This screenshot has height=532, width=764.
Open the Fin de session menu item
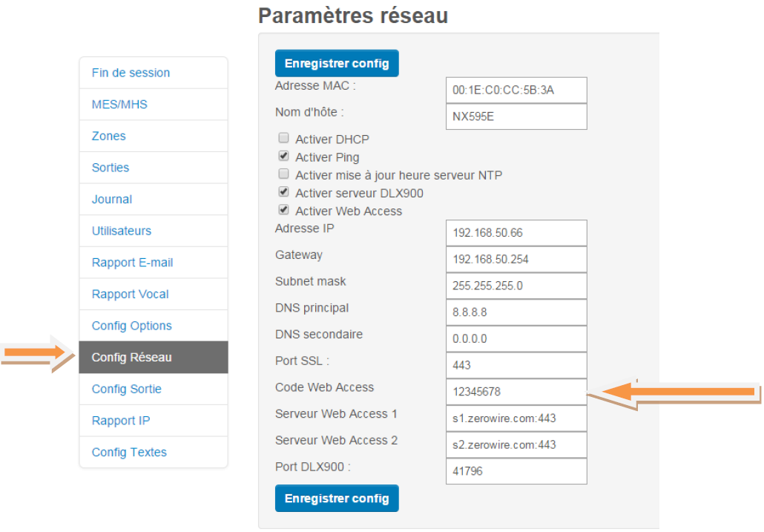coord(131,73)
